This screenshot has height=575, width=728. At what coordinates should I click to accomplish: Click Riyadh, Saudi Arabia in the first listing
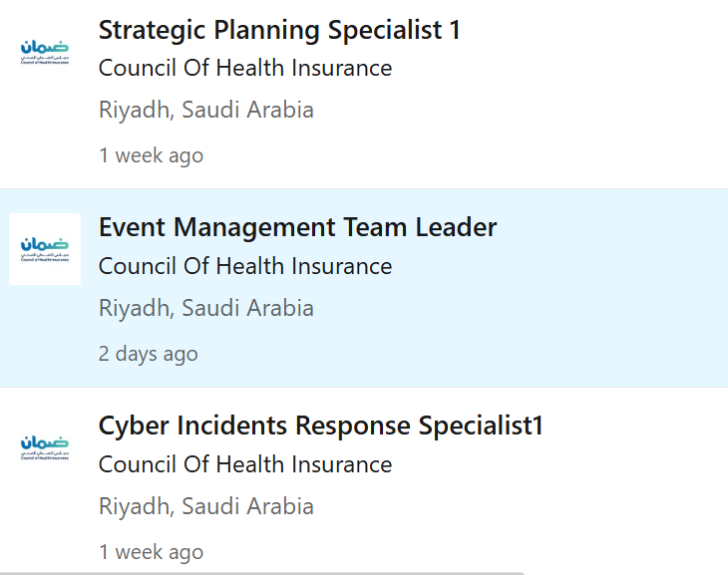(206, 110)
